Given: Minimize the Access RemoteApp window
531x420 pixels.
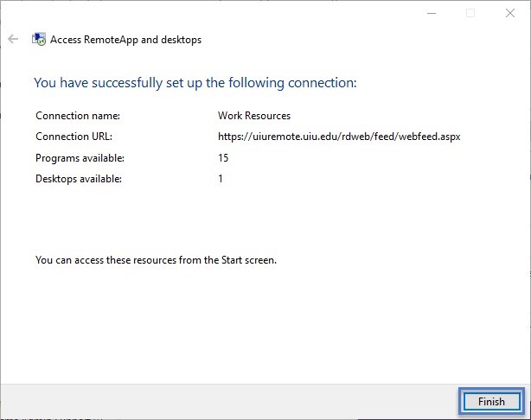Looking at the screenshot, I should coord(432,13).
